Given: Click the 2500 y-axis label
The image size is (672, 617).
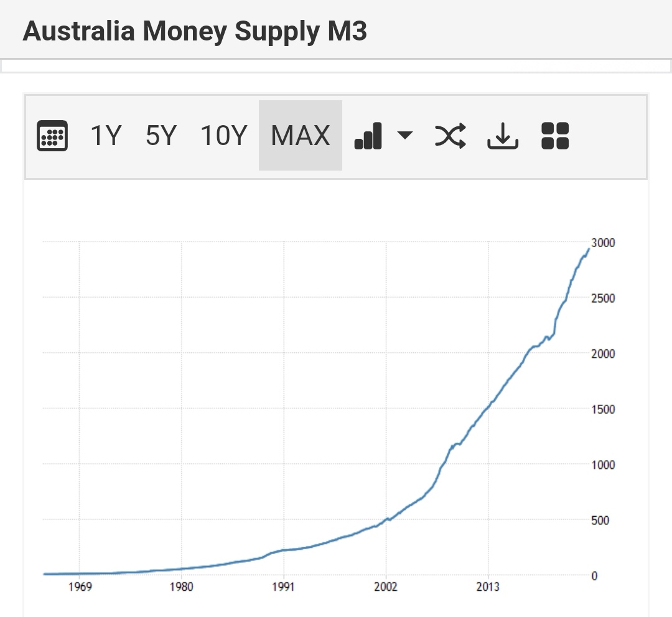Looking at the screenshot, I should (x=603, y=298).
